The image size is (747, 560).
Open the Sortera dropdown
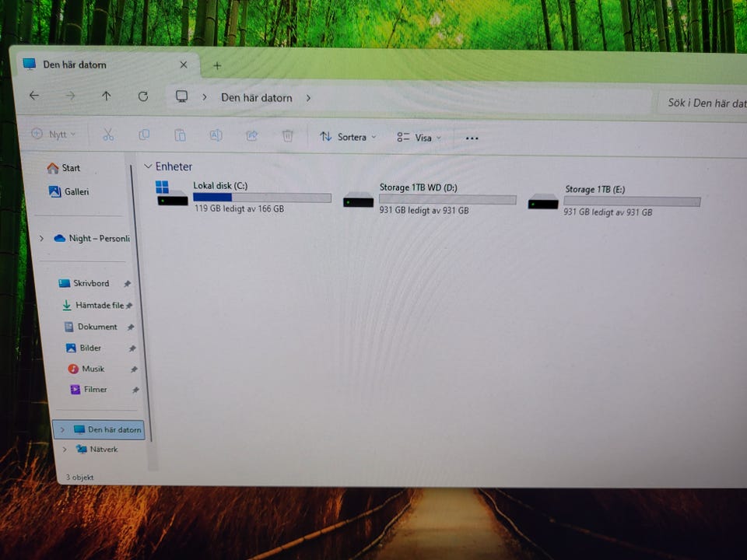pos(348,137)
